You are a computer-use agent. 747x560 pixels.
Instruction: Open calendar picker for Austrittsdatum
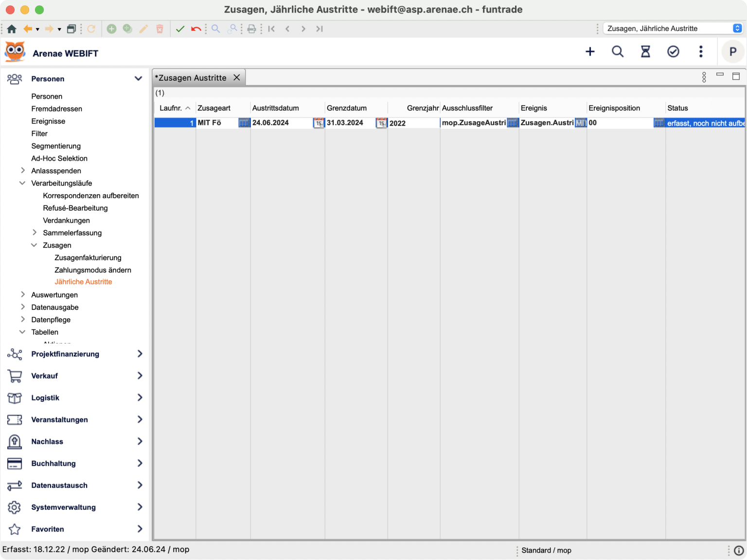319,123
